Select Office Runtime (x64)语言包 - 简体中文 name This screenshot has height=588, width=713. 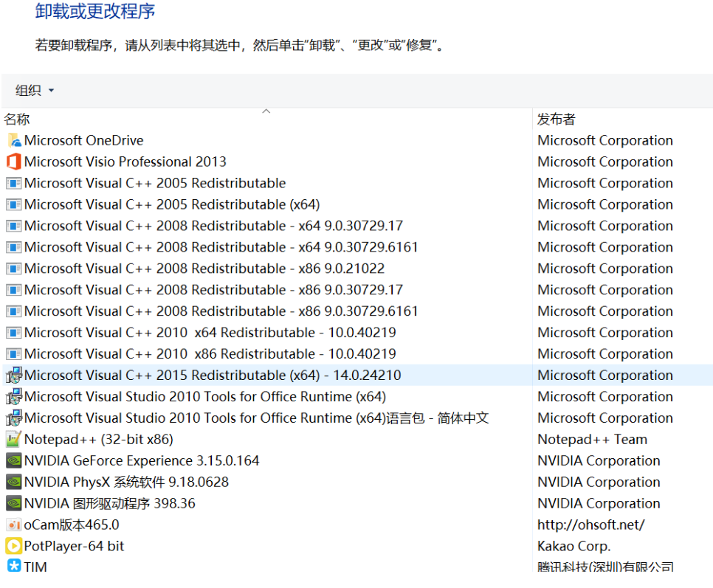pos(256,418)
